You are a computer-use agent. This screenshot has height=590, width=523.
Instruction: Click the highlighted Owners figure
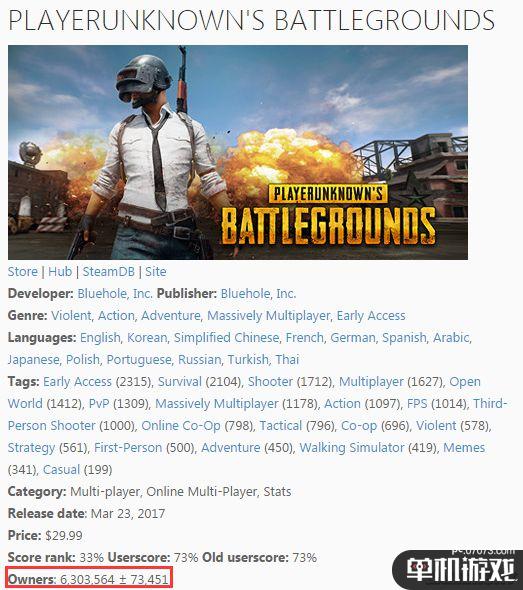click(x=89, y=579)
